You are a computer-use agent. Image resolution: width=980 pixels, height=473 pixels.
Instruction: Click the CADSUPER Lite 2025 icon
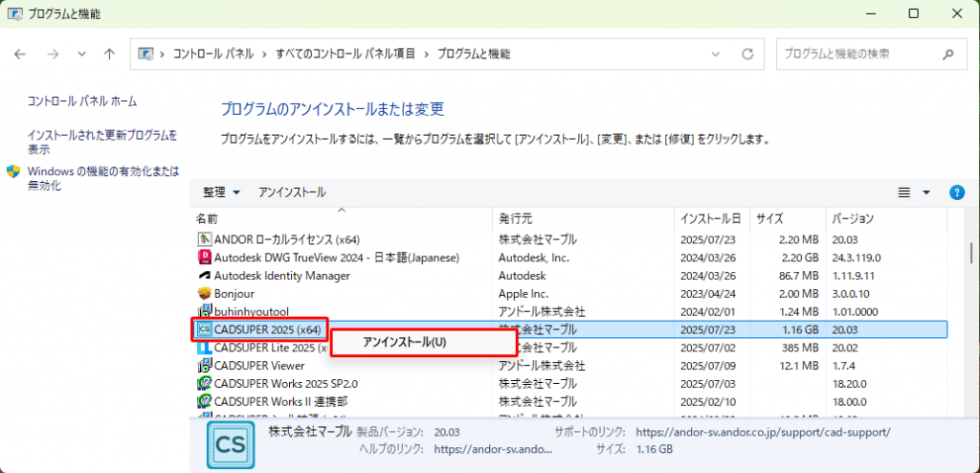tap(205, 348)
